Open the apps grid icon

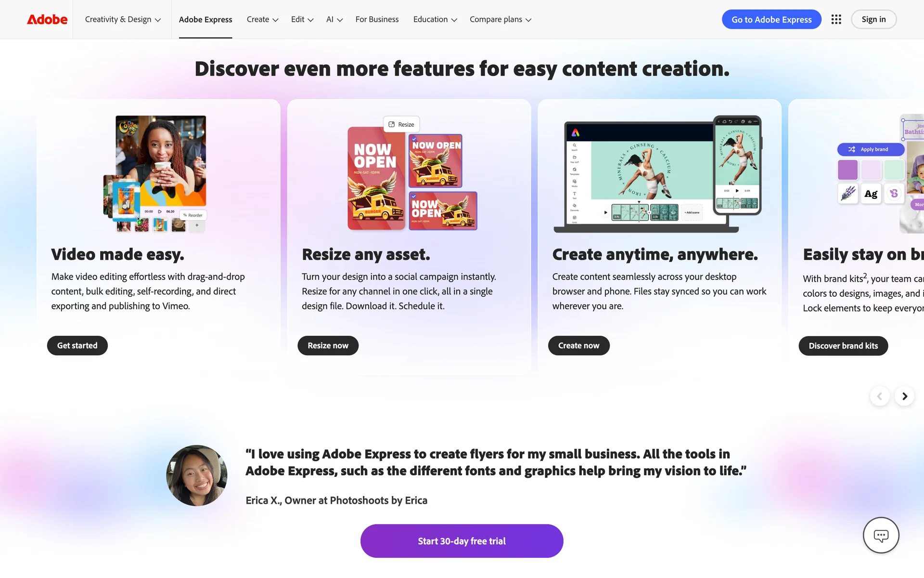(x=836, y=19)
